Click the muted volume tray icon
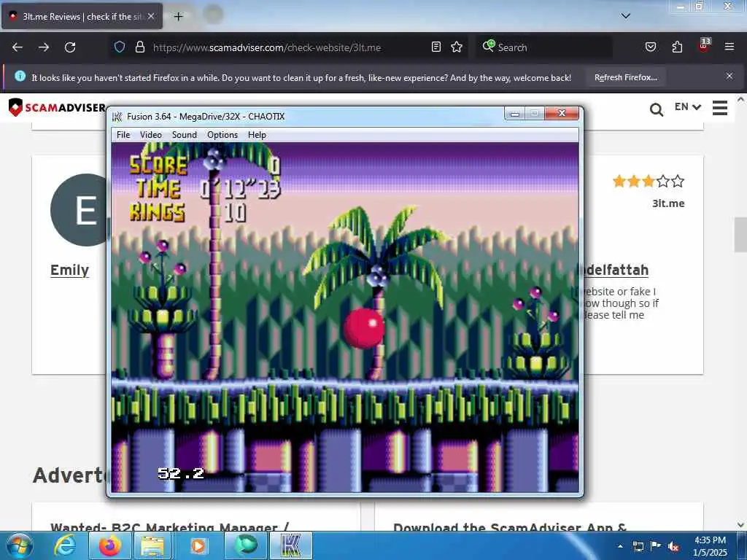 click(673, 547)
